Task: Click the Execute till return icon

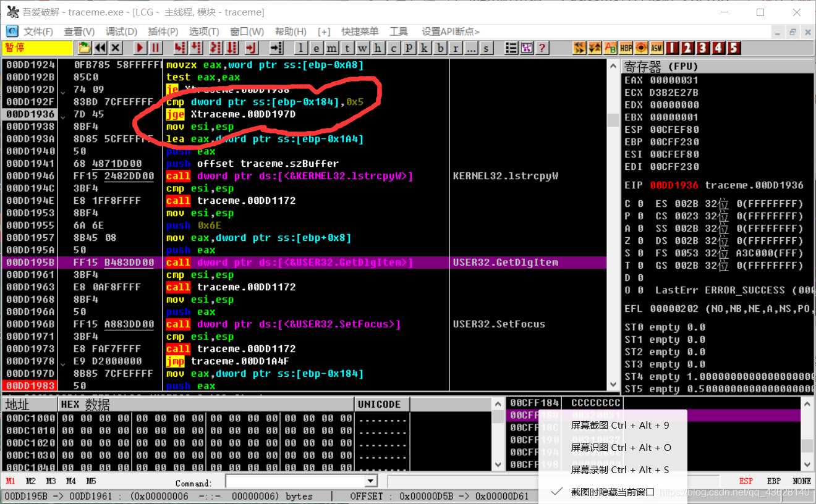Action: 250,48
